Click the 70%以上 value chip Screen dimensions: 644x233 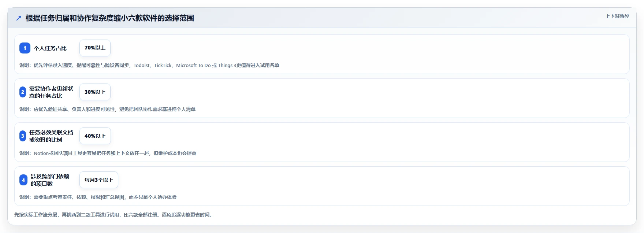click(x=95, y=48)
